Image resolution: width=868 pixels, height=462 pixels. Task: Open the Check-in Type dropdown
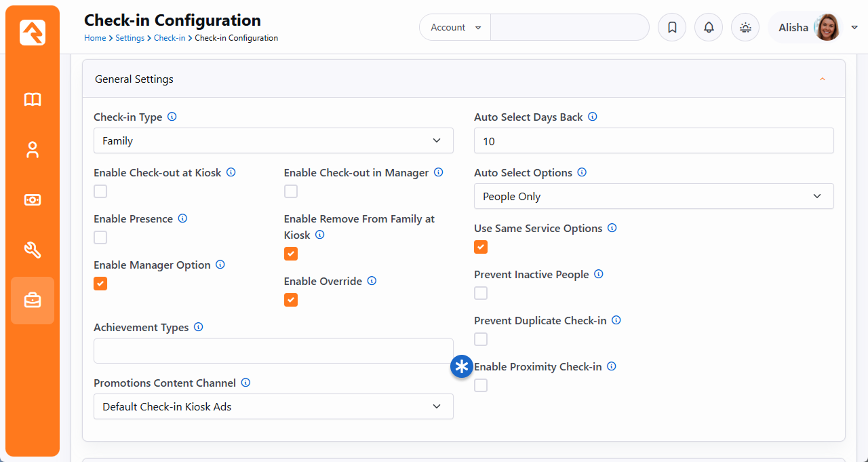click(x=273, y=141)
